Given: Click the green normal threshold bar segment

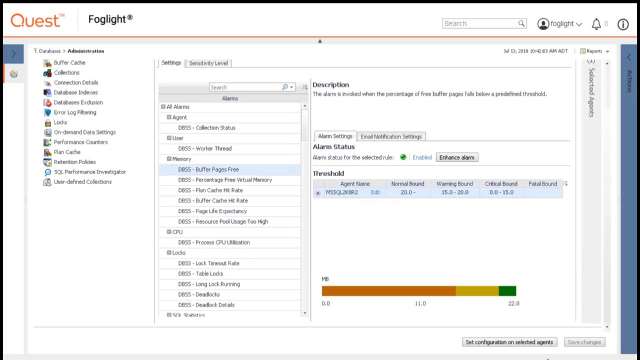Looking at the screenshot, I should pyautogui.click(x=507, y=291).
